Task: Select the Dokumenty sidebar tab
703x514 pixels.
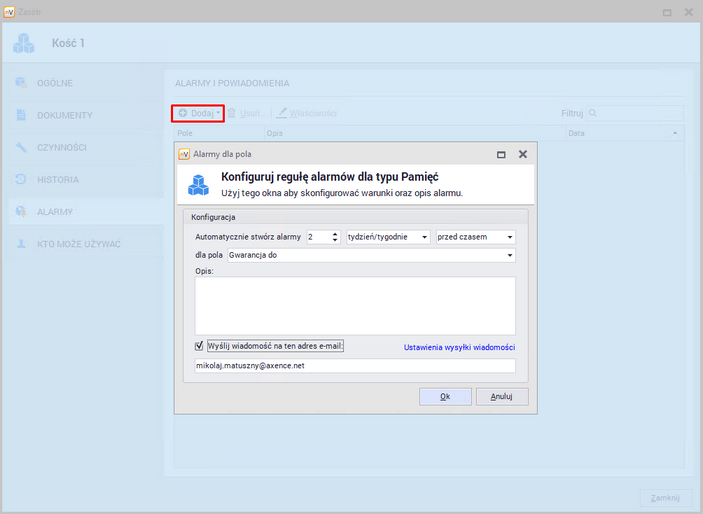Action: [x=64, y=115]
